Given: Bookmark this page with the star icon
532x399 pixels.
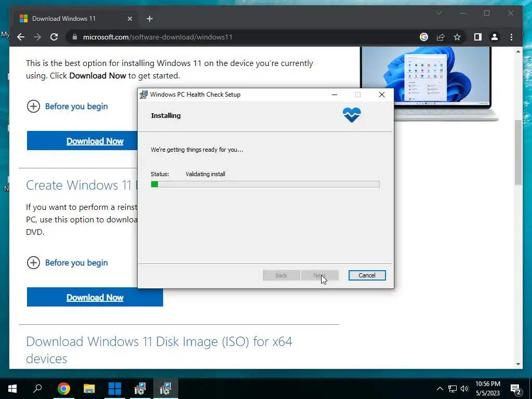Looking at the screenshot, I should (x=457, y=37).
